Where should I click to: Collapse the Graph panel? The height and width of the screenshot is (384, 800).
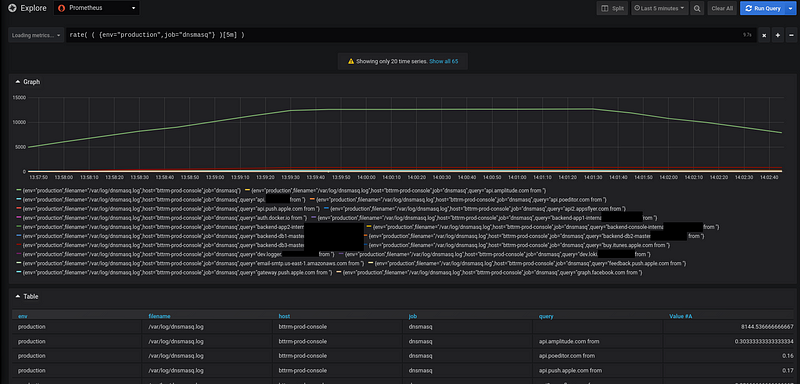[x=28, y=82]
